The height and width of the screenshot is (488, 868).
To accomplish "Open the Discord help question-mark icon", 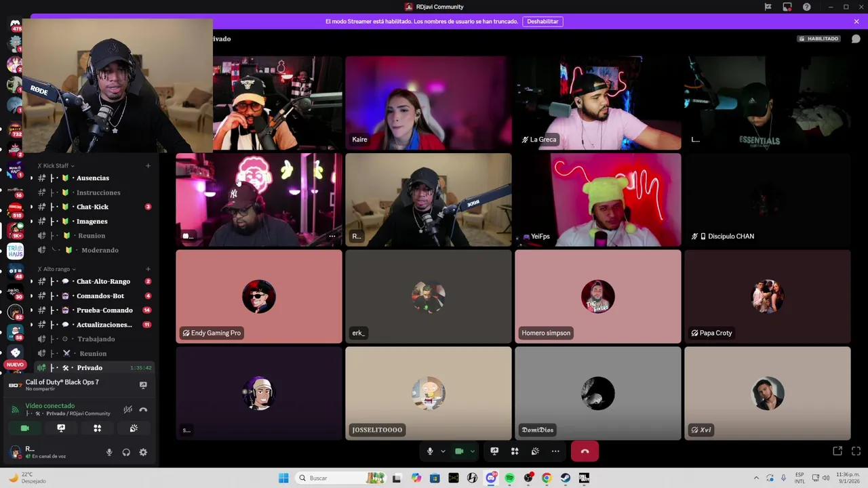I will tap(806, 7).
